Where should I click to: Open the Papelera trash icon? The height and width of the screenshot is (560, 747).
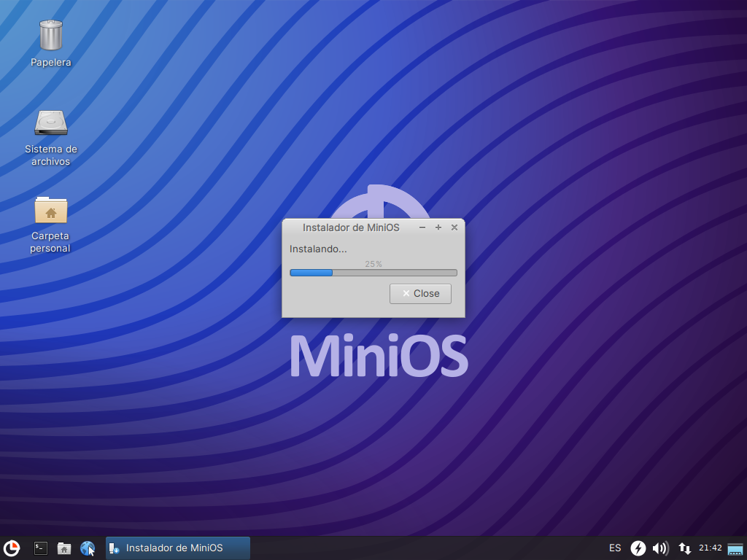coord(51,35)
